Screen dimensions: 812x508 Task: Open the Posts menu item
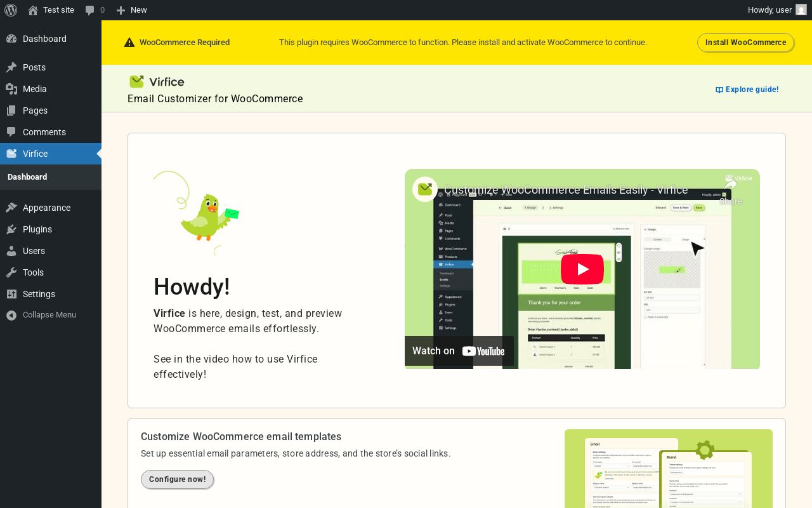[51, 67]
